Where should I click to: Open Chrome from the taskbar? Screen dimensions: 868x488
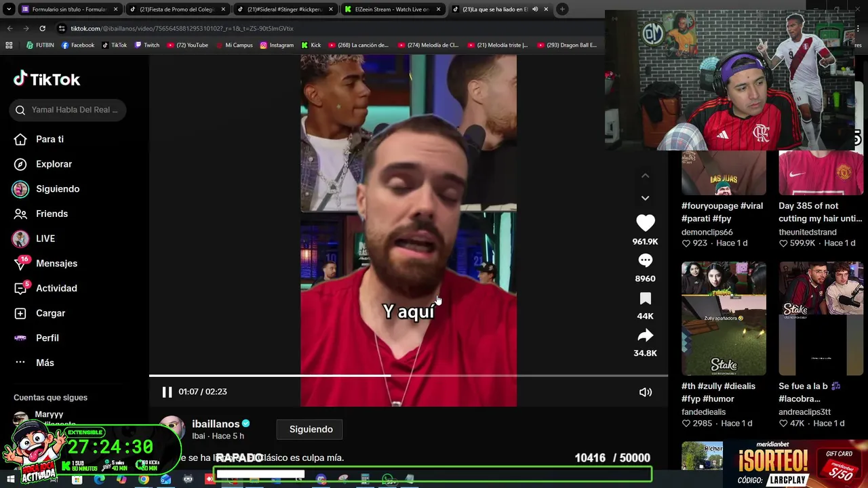click(x=144, y=480)
